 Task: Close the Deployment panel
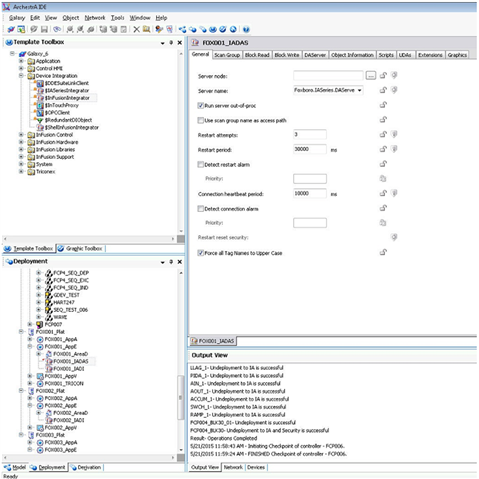(x=180, y=262)
